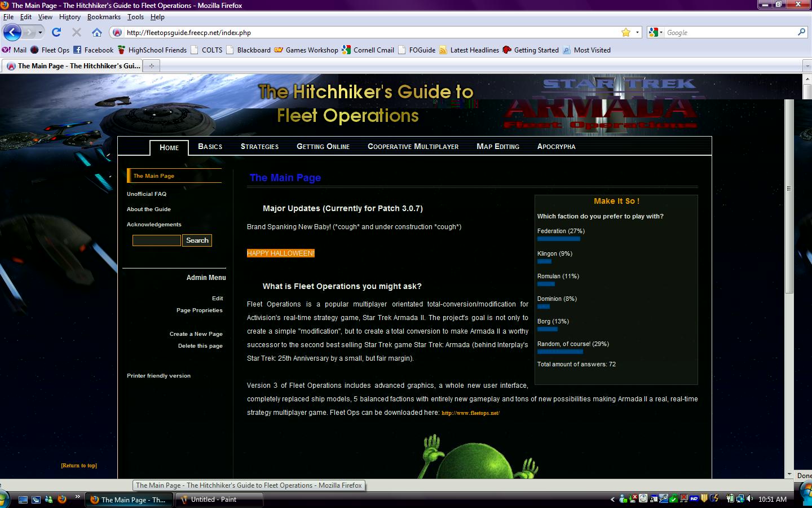Image resolution: width=812 pixels, height=508 pixels.
Task: Expand the address bar history dropdown
Action: tap(637, 32)
